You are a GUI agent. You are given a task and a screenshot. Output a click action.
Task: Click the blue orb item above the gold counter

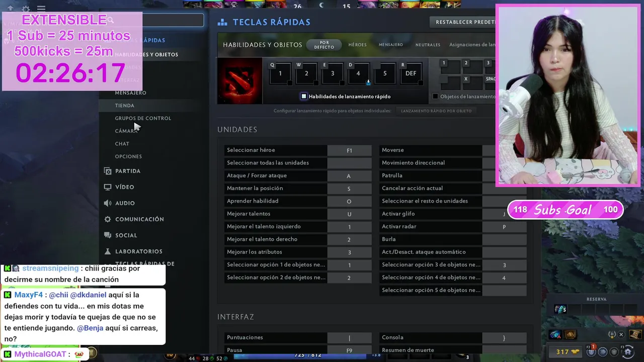coord(555,335)
